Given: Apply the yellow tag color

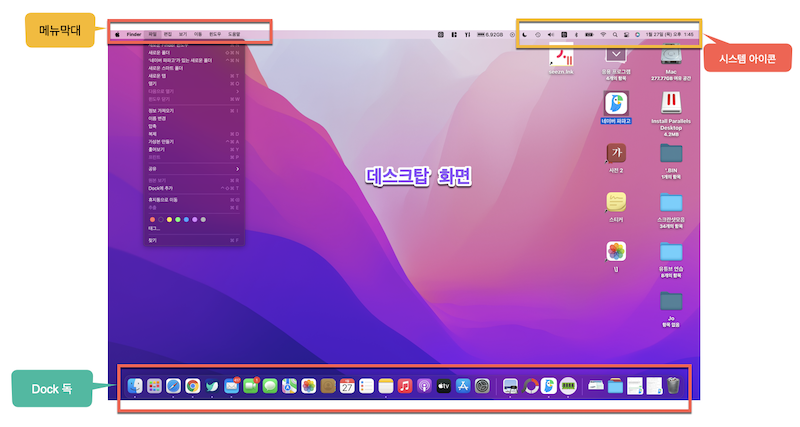Looking at the screenshot, I should tap(169, 220).
